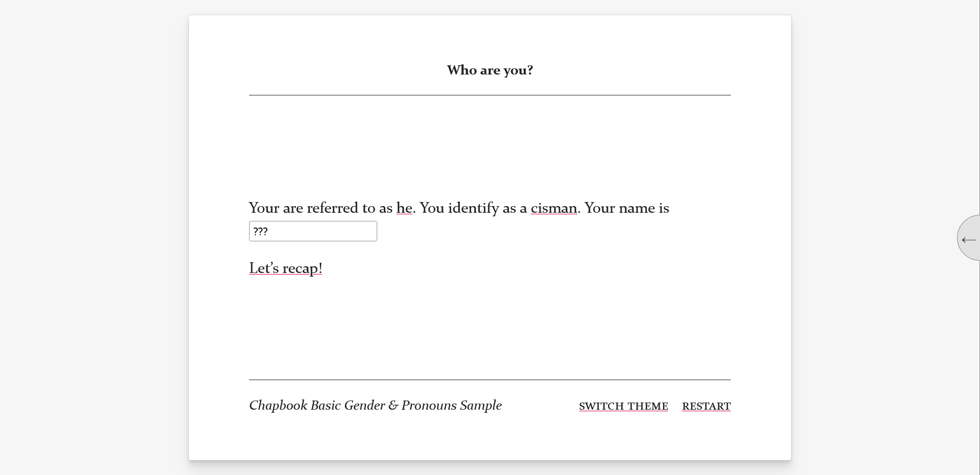Follow the "Let's recap!" link
Image resolution: width=980 pixels, height=475 pixels.
pos(285,268)
